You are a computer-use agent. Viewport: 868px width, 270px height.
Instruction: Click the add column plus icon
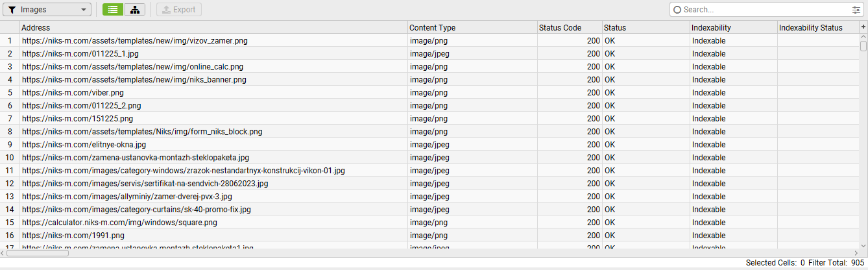click(x=863, y=27)
